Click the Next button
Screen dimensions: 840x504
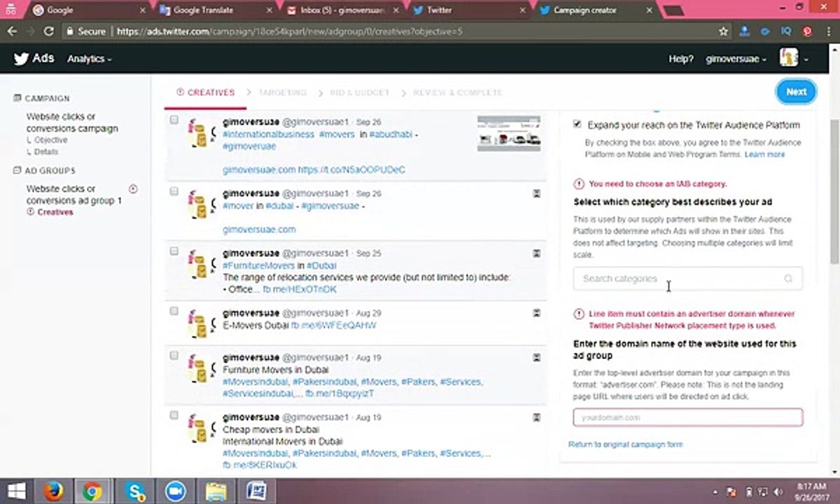tap(796, 92)
